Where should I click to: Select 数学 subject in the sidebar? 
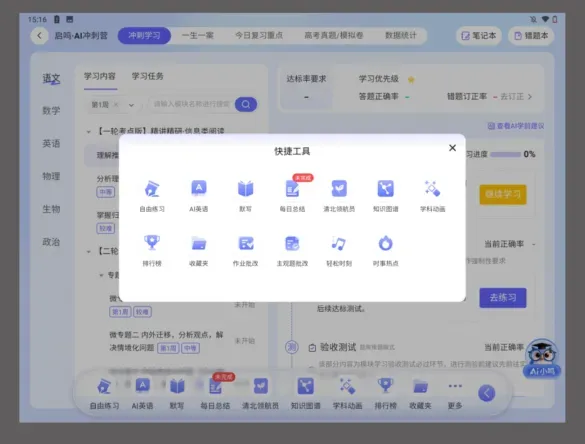(x=51, y=110)
